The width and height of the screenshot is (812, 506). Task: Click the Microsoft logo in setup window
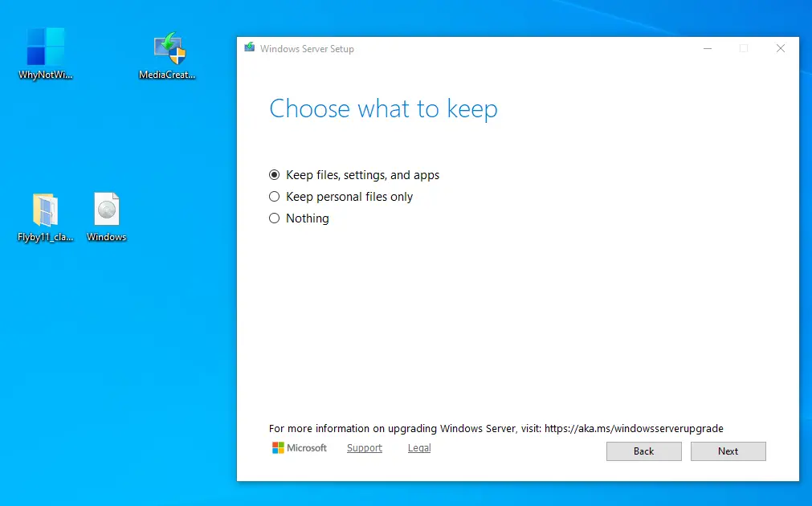tap(300, 448)
